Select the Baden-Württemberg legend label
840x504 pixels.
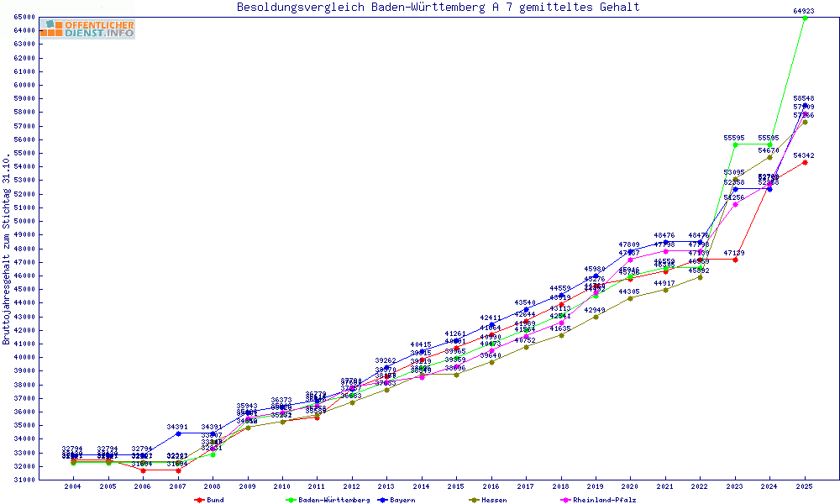pyautogui.click(x=334, y=500)
